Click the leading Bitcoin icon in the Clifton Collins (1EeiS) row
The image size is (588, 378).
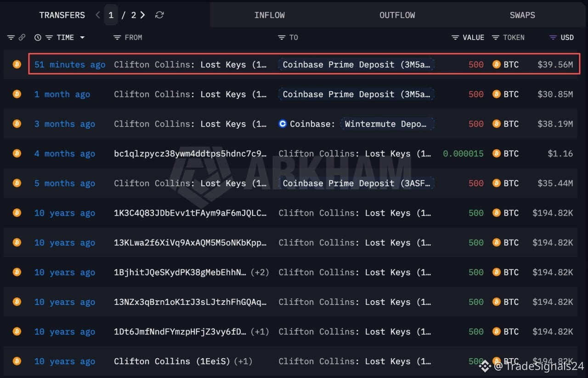pos(17,361)
